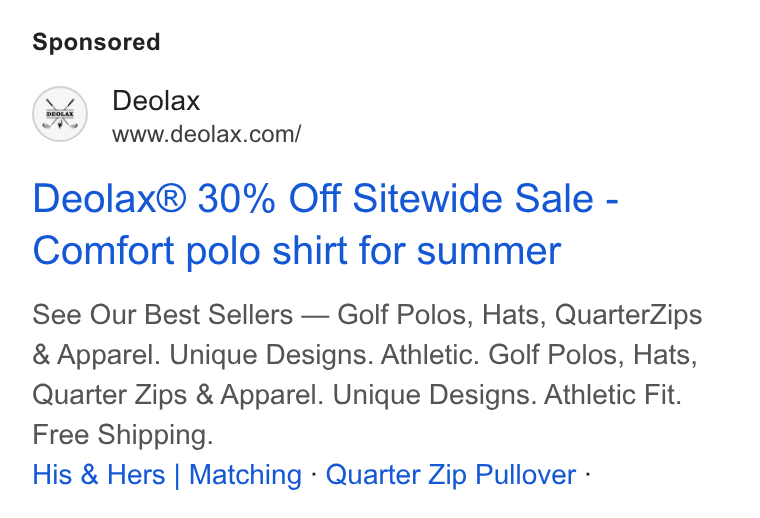
Task: Open the Deolax® 30% Off headline link
Action: pos(325,199)
